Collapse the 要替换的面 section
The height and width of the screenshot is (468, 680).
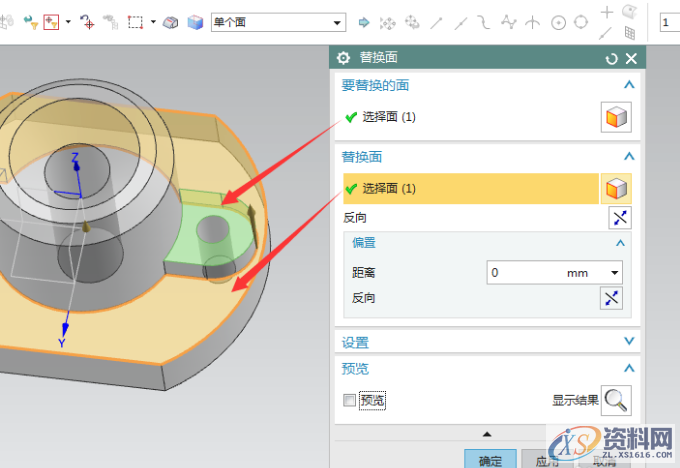coord(628,86)
